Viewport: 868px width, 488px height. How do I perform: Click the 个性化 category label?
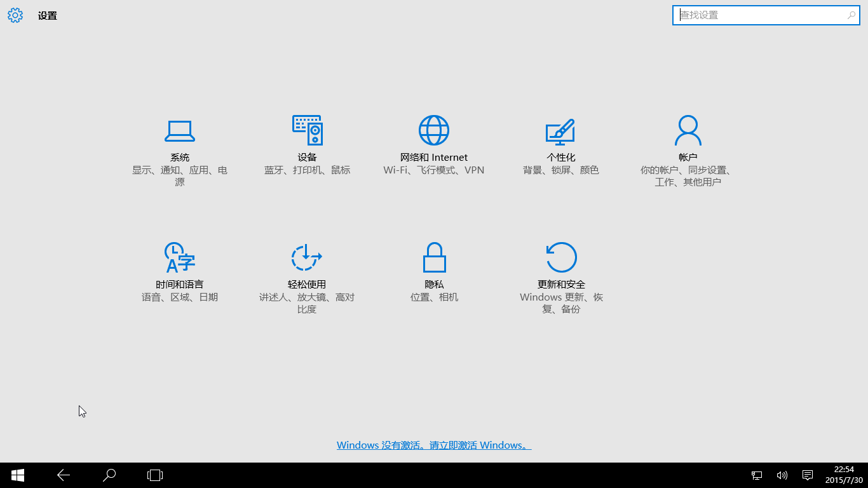[561, 158]
